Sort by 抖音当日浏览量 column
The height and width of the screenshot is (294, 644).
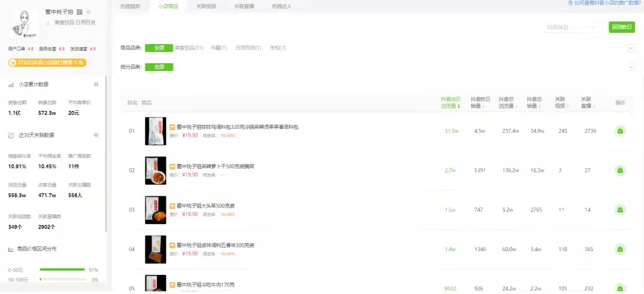point(451,103)
